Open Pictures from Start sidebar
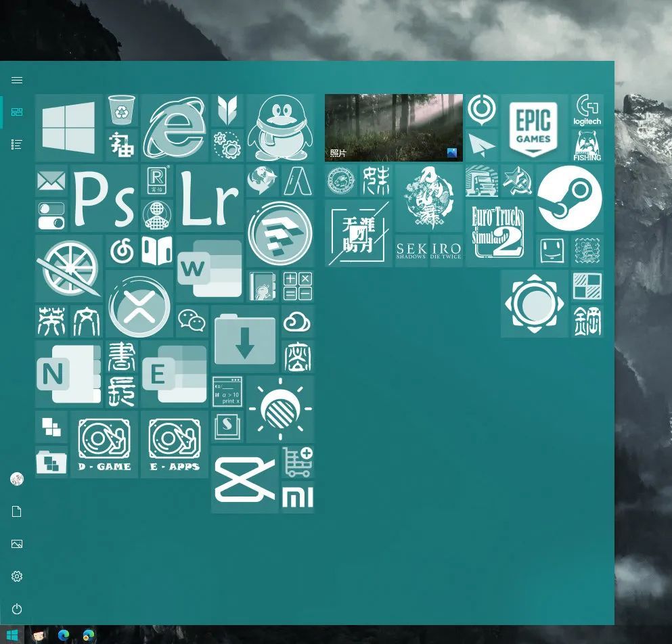Viewport: 672px width, 644px height. coord(17,544)
